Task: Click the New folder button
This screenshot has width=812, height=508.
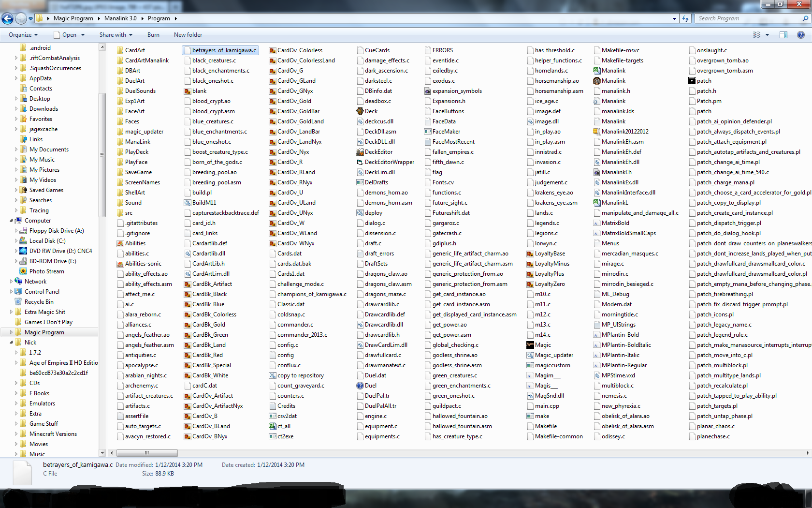Action: (x=188, y=35)
